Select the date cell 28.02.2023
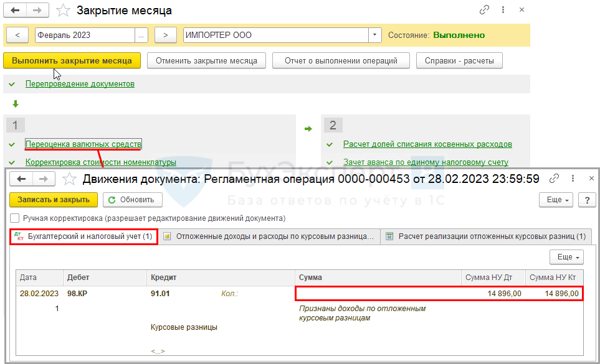 click(x=39, y=293)
